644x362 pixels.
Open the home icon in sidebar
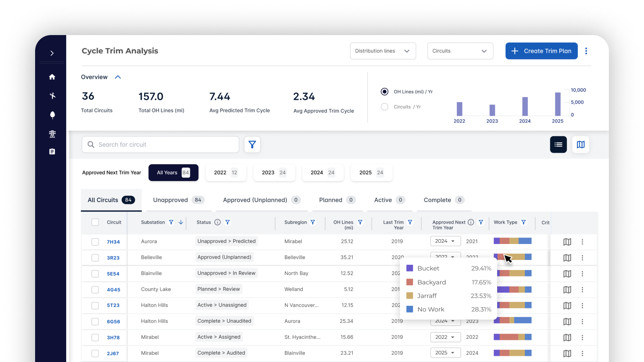point(52,77)
